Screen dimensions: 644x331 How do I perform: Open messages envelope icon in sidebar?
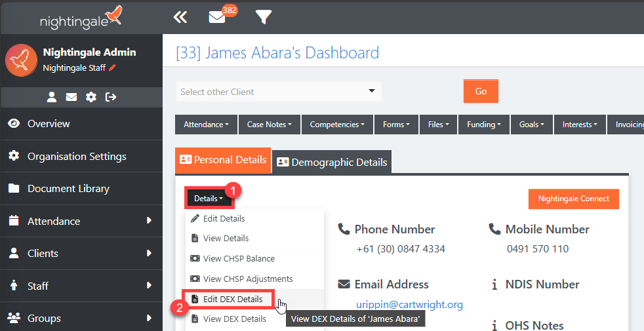coord(71,97)
